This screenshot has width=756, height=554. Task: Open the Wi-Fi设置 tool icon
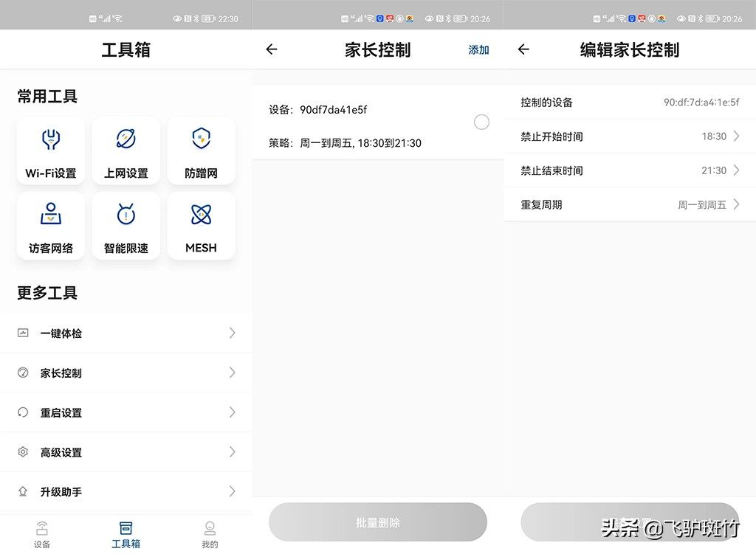[x=51, y=139]
